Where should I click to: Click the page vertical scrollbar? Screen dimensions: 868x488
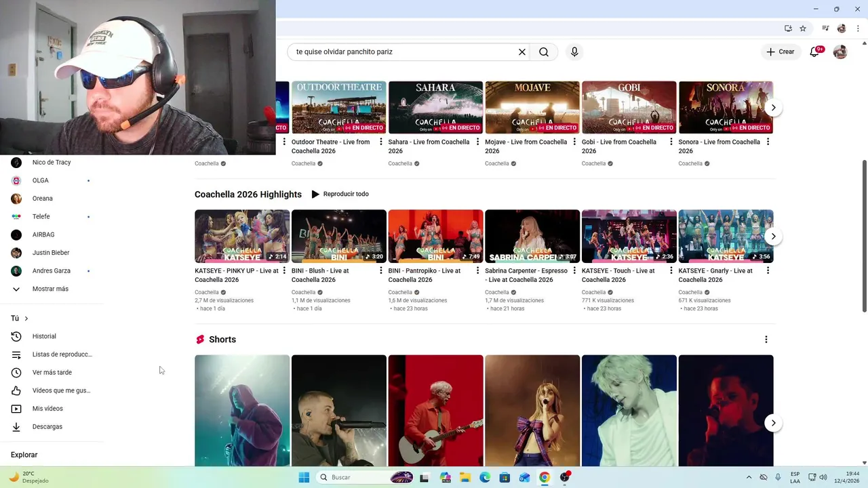click(x=864, y=237)
